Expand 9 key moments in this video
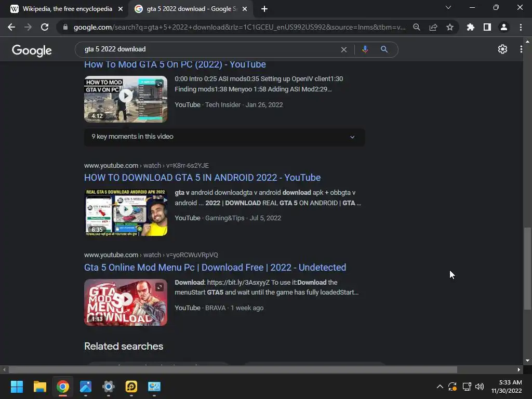The width and height of the screenshot is (532, 399). [224, 137]
